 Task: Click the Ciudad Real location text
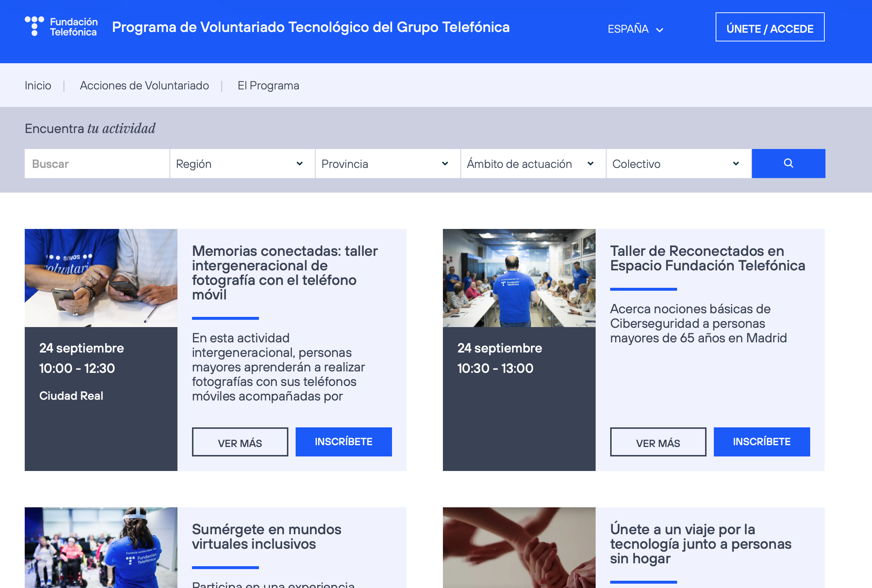71,396
